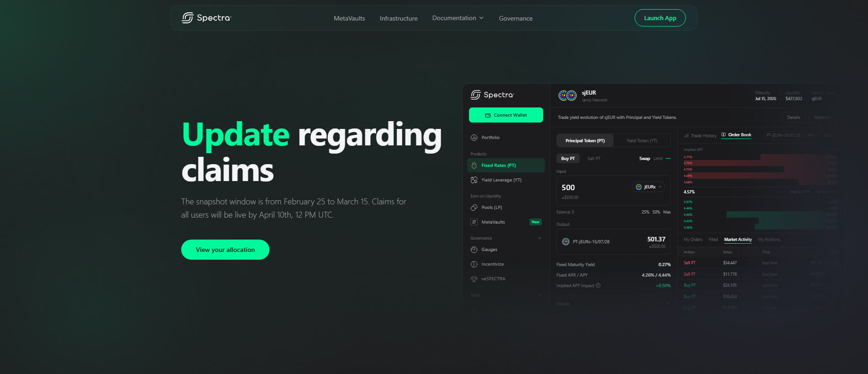Click the Connect Wallet button

point(506,115)
